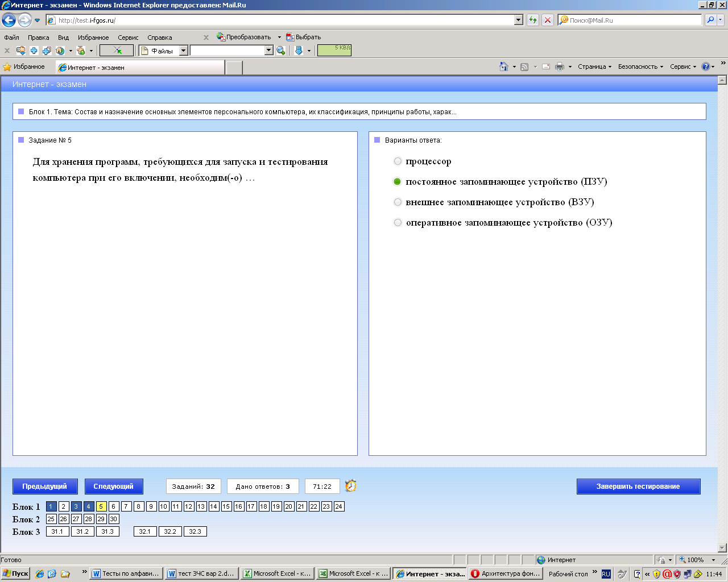
Task: Expand the search provider dropdown
Action: tap(721, 20)
